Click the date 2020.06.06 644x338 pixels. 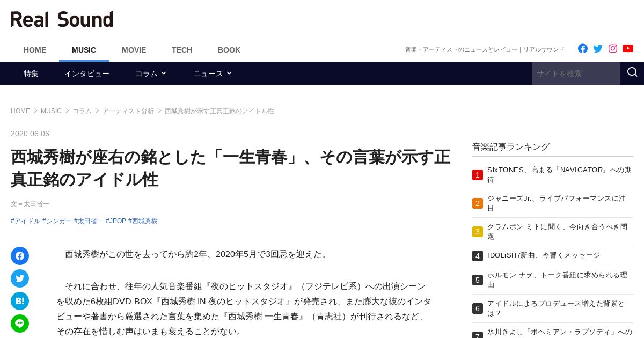point(30,134)
